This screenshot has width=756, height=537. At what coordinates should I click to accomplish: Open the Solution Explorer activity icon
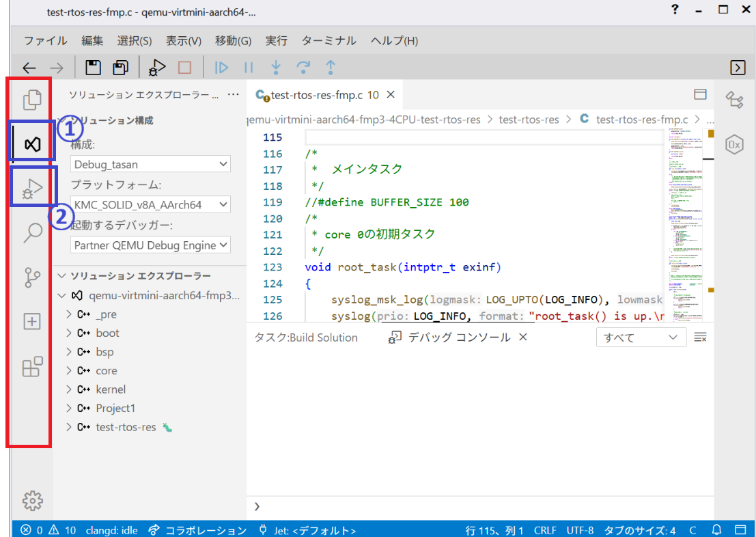(32, 143)
